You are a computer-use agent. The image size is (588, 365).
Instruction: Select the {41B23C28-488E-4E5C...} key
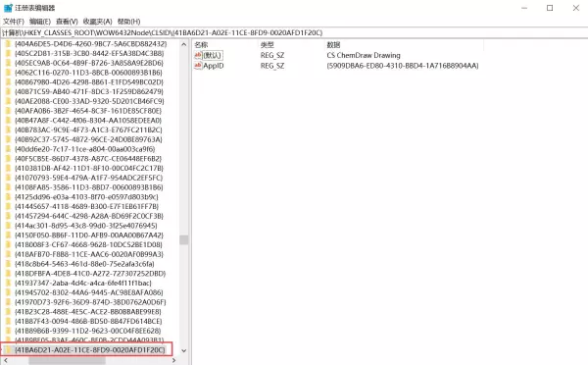pos(88,312)
